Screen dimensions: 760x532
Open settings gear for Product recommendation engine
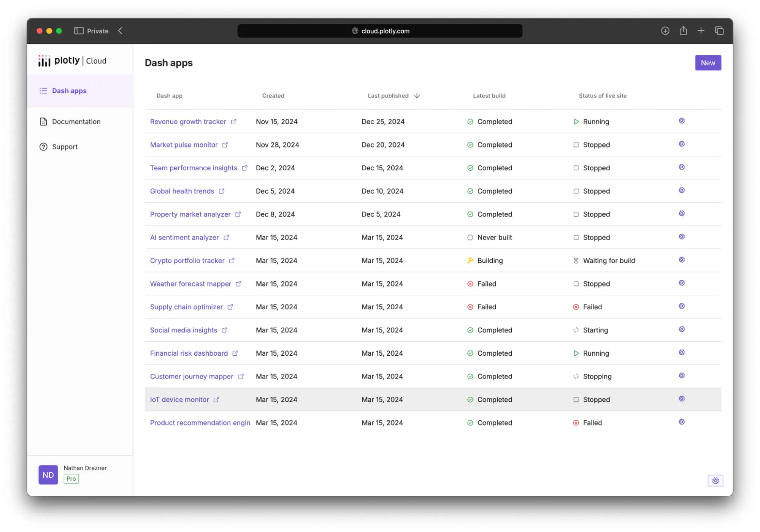[681, 422]
